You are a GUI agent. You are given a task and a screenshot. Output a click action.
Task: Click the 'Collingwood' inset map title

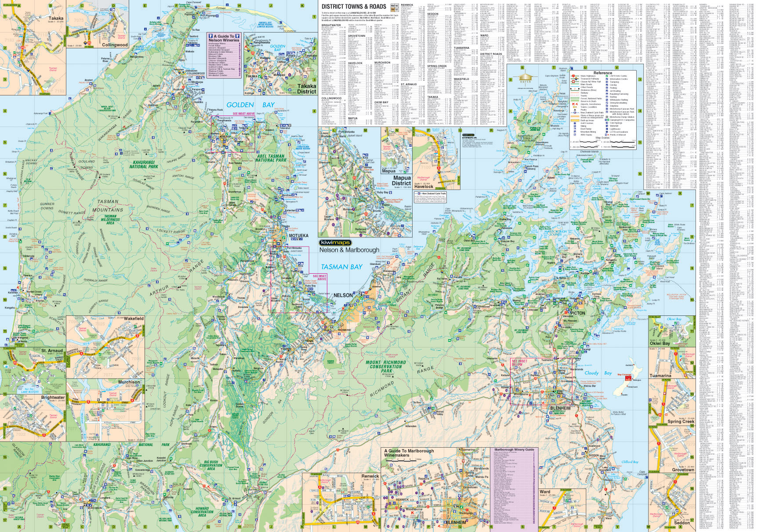coord(115,45)
